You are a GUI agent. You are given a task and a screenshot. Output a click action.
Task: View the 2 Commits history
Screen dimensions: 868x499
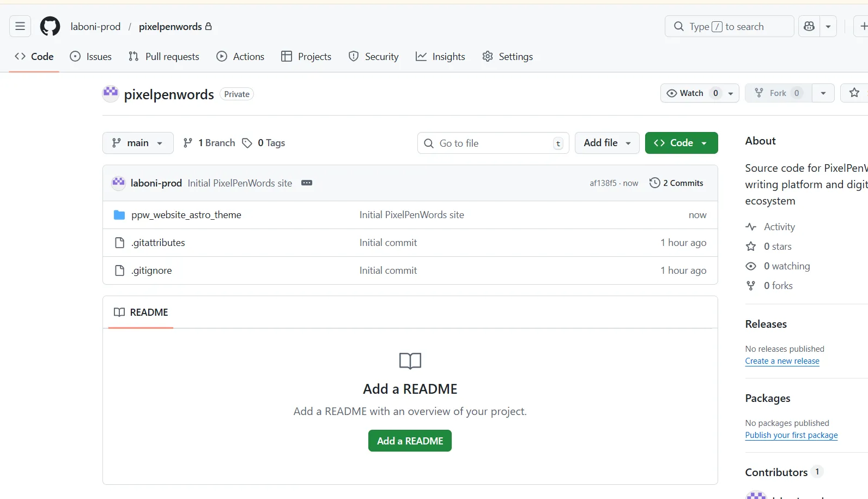point(676,183)
